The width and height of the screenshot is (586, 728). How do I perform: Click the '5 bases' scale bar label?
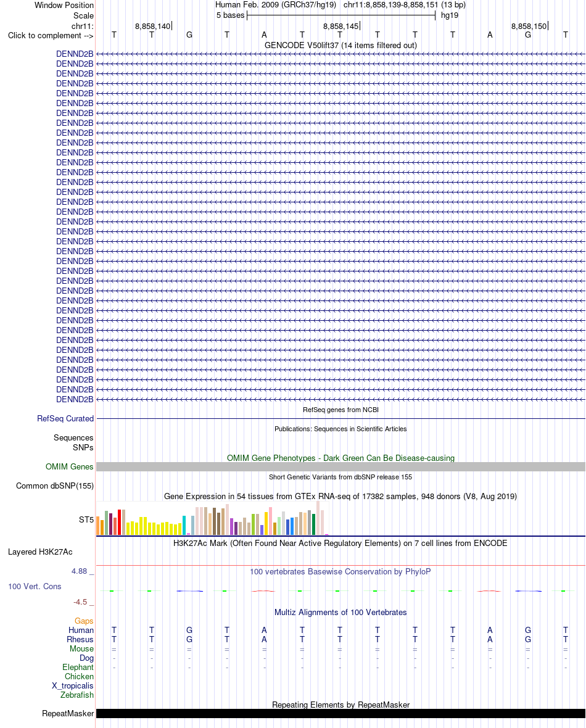click(x=230, y=15)
